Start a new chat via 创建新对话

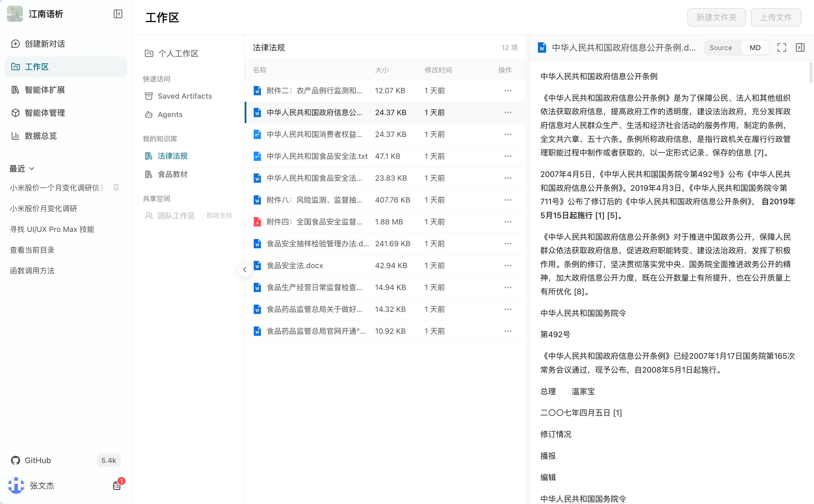pos(66,44)
